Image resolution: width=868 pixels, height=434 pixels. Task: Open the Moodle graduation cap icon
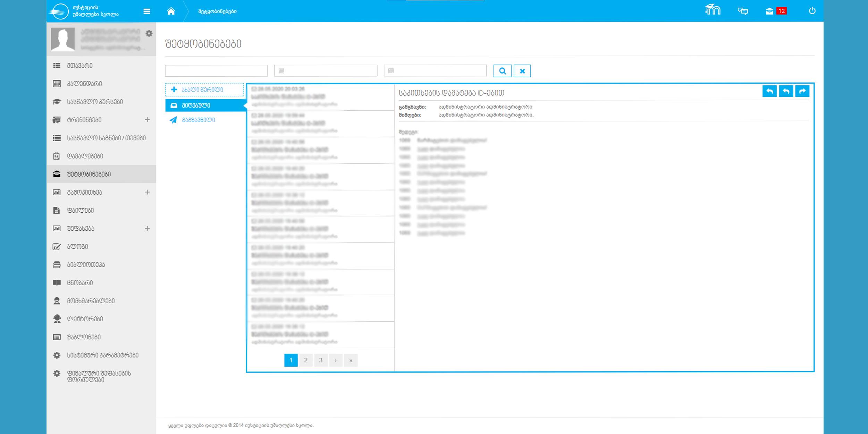pos(713,9)
